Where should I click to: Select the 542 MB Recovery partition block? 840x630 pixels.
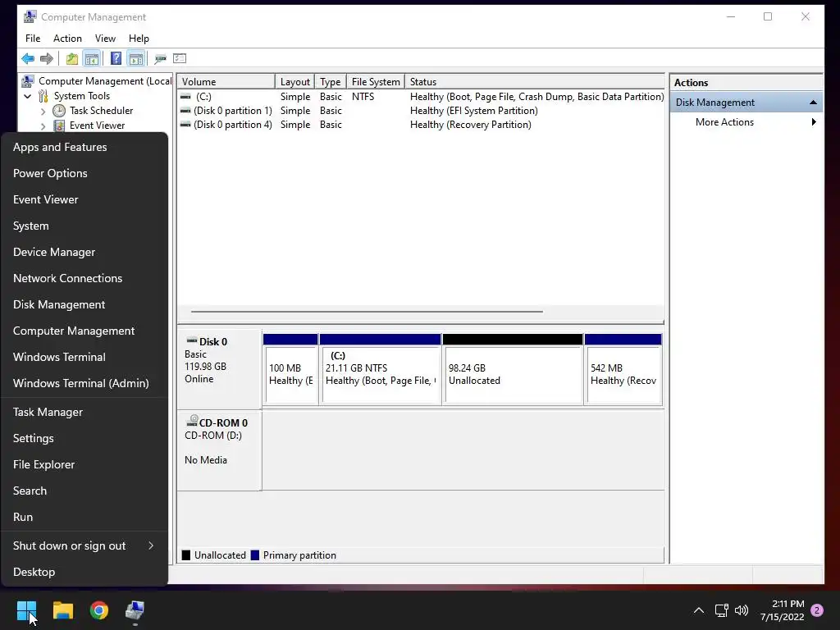click(x=623, y=370)
